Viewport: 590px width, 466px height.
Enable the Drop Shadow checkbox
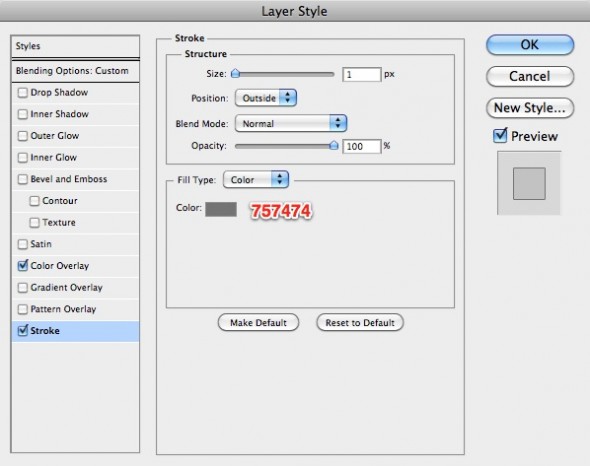[23, 93]
